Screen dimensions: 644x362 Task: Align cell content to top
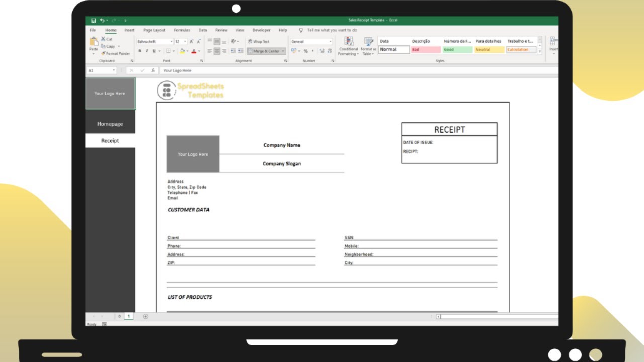210,42
